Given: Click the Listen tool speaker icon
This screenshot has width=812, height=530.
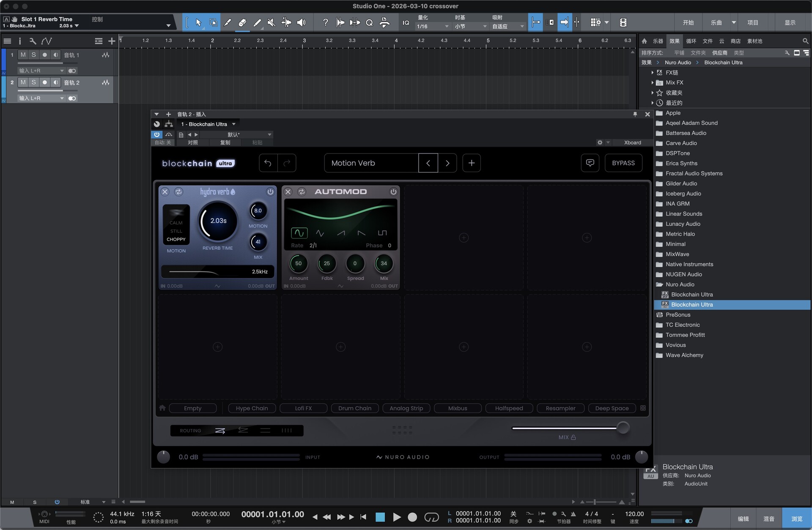Looking at the screenshot, I should [x=301, y=22].
